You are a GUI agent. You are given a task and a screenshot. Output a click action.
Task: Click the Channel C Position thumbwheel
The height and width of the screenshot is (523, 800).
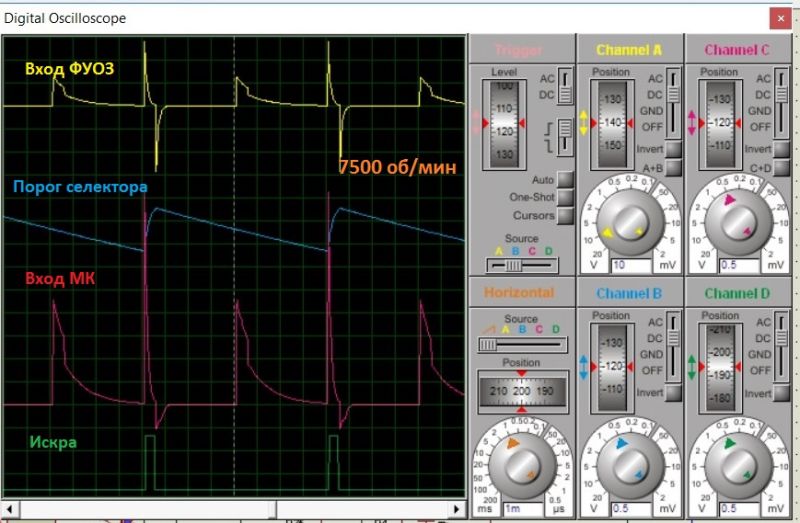[720, 124]
